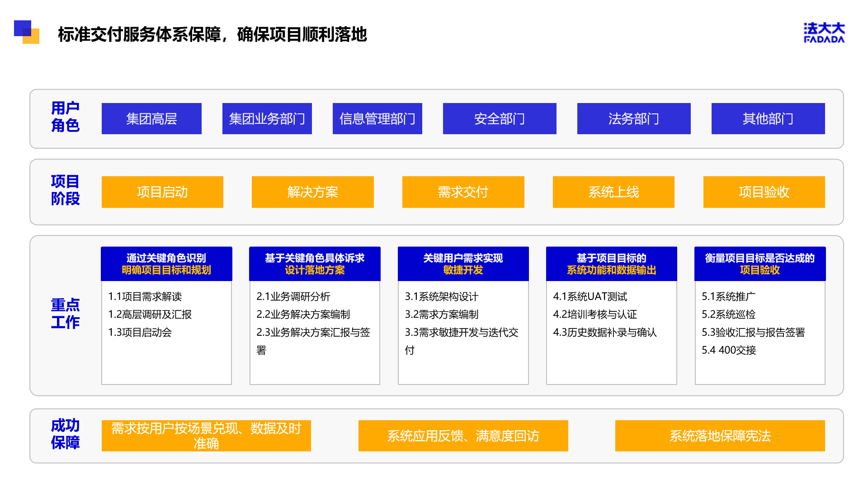Click the 重点工作 row label
Image resolution: width=868 pixels, height=488 pixels.
(65, 314)
